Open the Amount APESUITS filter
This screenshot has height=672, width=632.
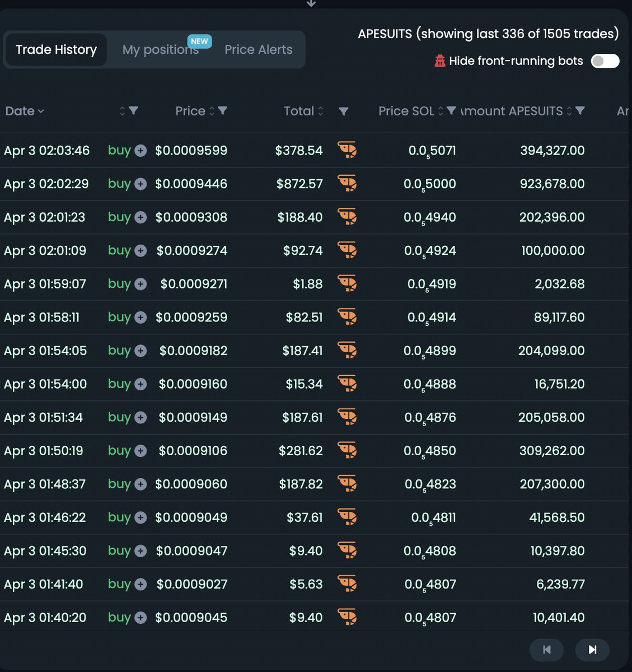click(x=580, y=111)
